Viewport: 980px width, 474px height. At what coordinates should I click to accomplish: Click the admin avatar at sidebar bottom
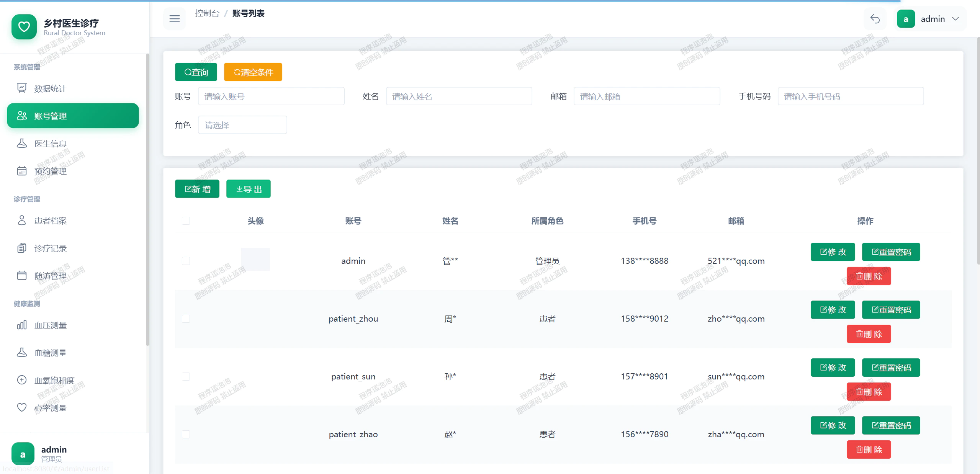23,454
